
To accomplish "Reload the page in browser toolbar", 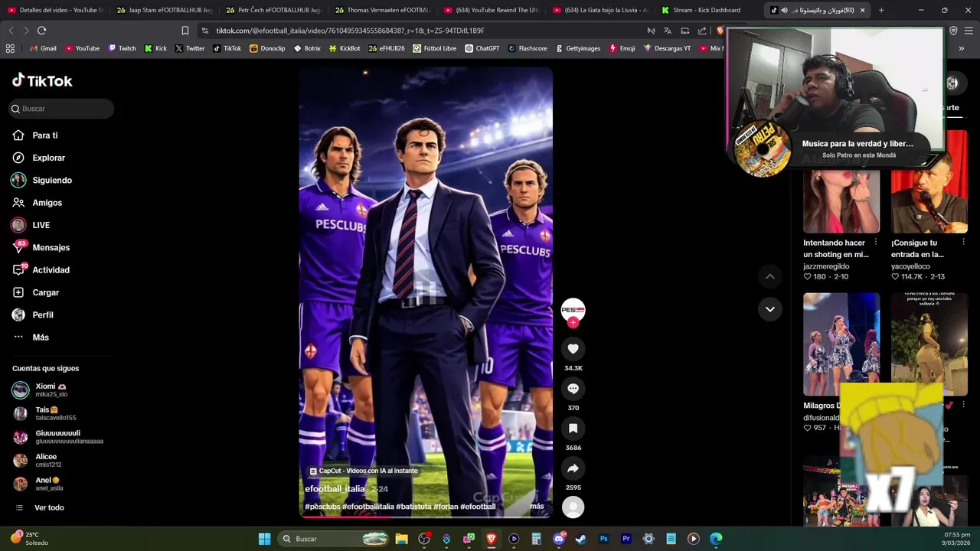I will point(41,31).
